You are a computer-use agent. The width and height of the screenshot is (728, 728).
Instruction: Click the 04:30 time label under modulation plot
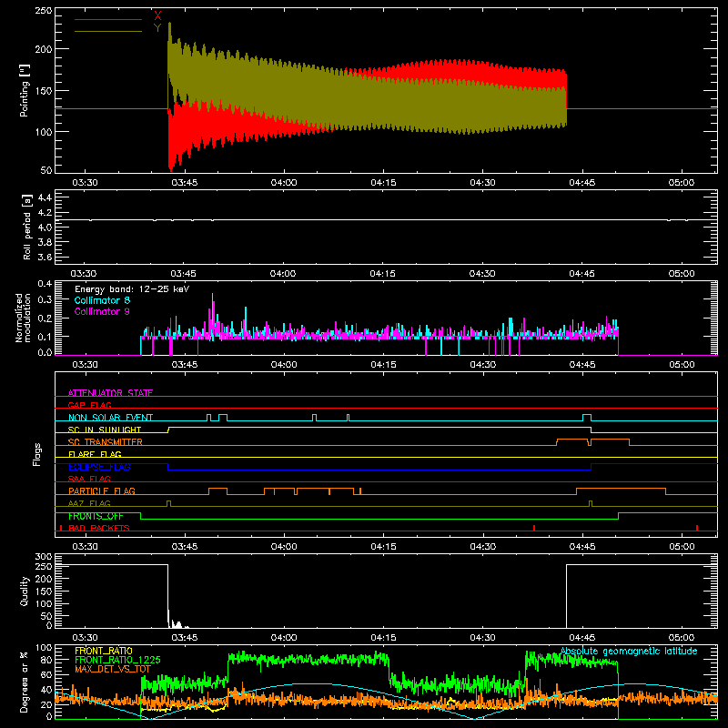click(x=483, y=365)
